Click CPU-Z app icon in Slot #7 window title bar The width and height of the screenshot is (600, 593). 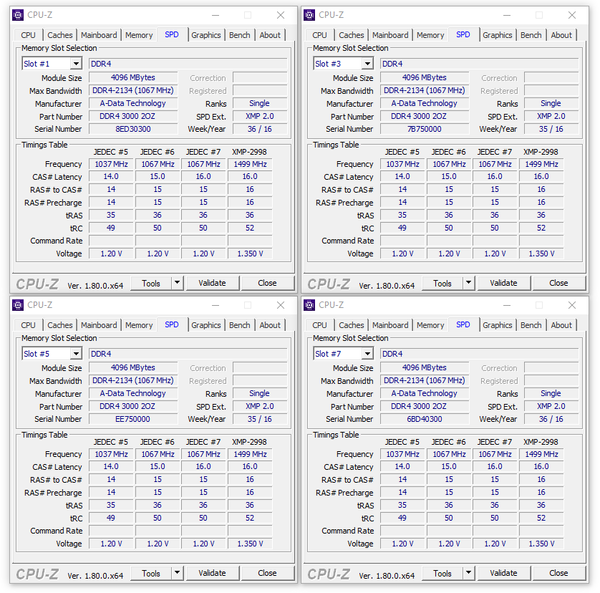309,305
